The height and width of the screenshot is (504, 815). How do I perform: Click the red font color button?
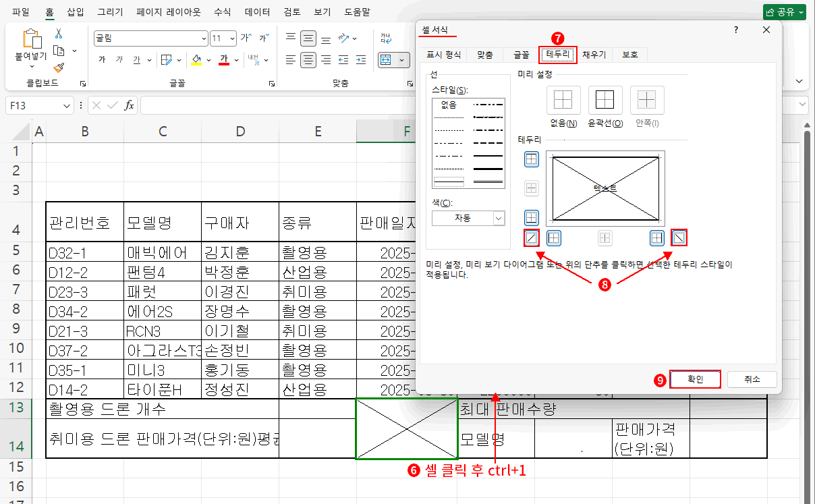tap(224, 60)
